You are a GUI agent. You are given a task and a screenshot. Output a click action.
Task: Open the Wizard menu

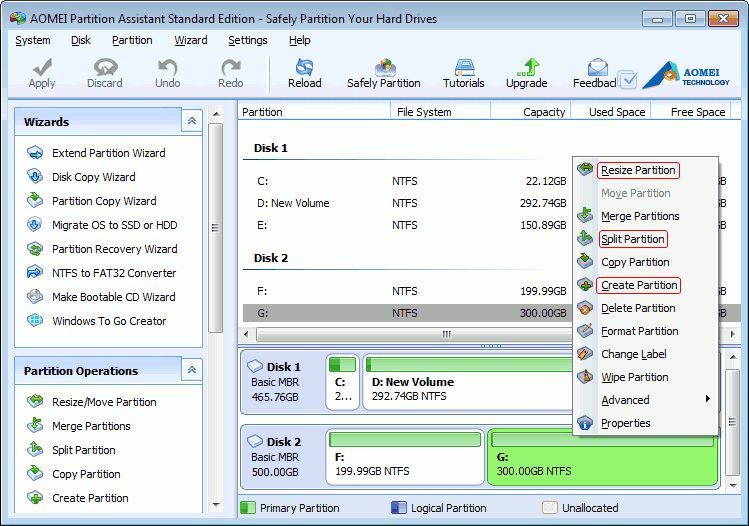[x=191, y=40]
